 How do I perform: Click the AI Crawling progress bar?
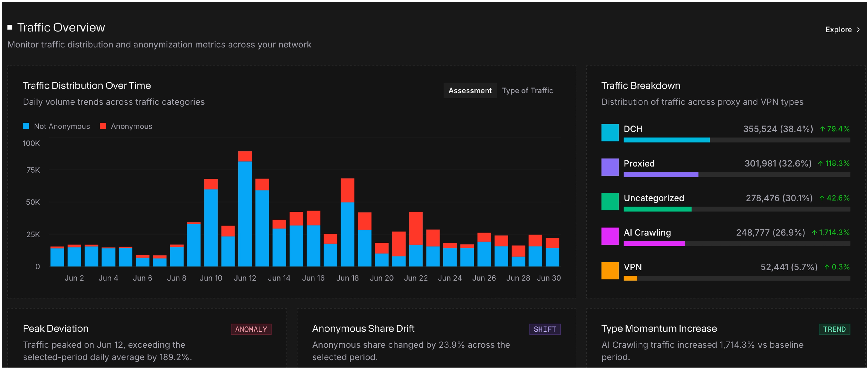coord(737,244)
